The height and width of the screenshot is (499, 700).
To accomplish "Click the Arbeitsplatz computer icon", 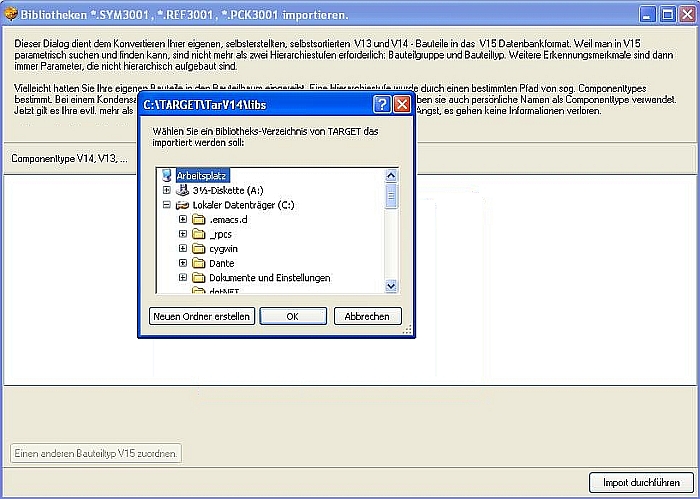I will pyautogui.click(x=167, y=175).
